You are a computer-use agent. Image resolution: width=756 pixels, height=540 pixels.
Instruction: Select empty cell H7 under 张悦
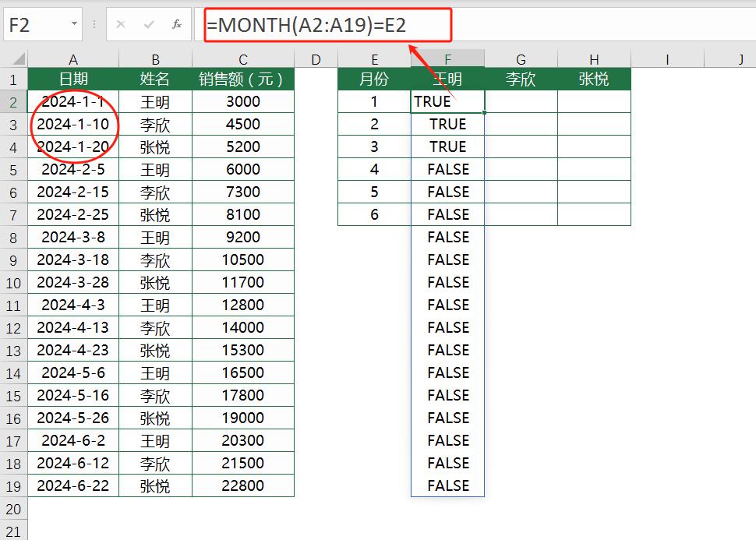(594, 214)
